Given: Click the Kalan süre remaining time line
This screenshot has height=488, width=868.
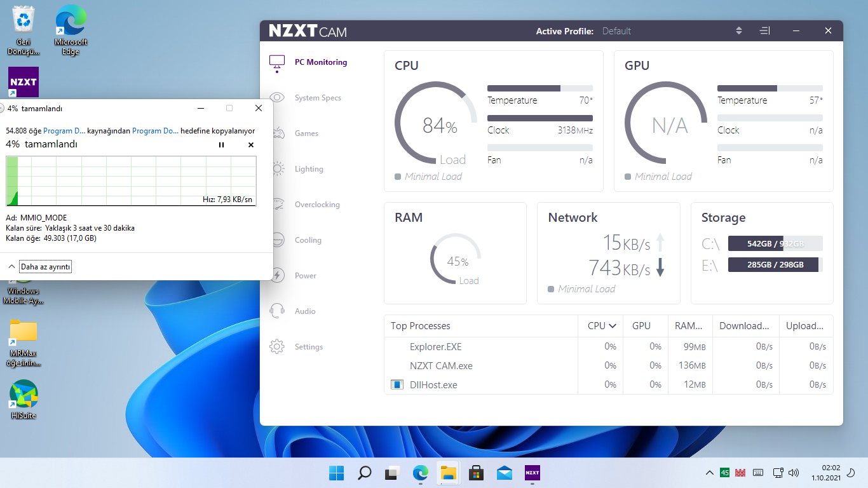Looking at the screenshot, I should (70, 228).
